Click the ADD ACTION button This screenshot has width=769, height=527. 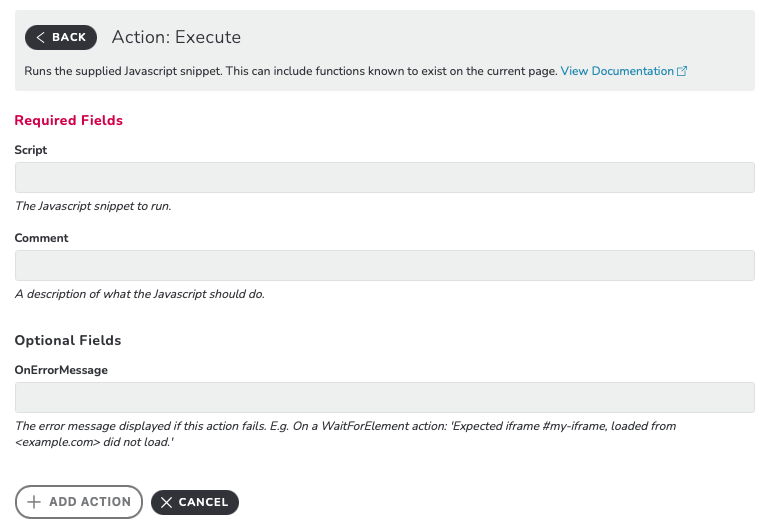(79, 502)
